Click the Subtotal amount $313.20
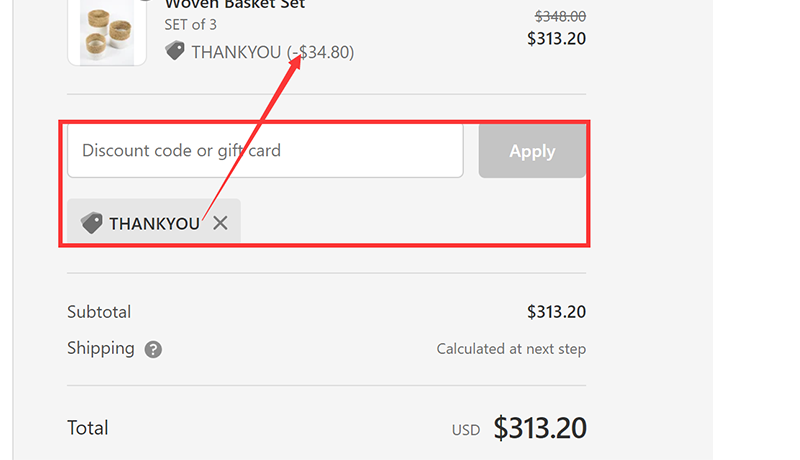The height and width of the screenshot is (460, 800). click(x=556, y=312)
